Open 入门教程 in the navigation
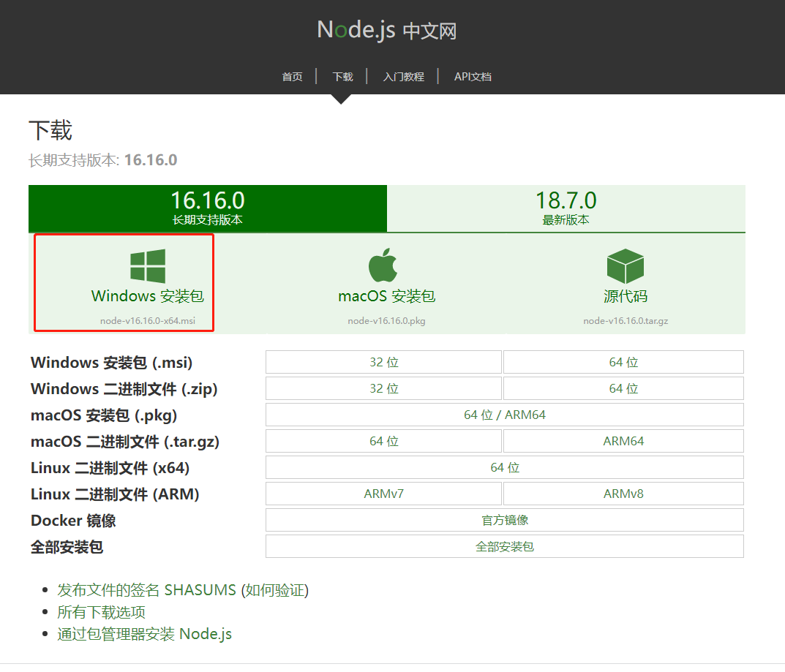The height and width of the screenshot is (672, 785). click(x=404, y=77)
